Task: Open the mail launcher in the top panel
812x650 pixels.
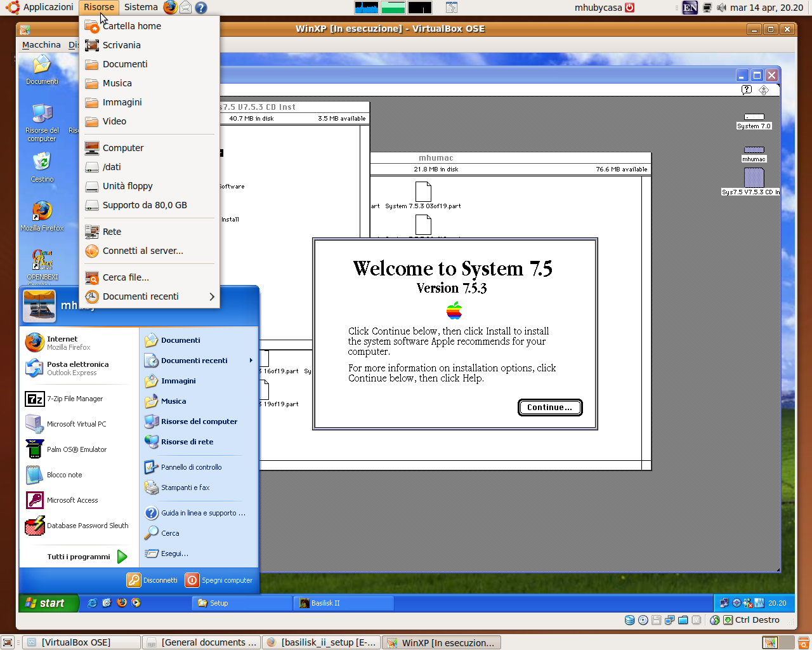Action: [x=185, y=8]
